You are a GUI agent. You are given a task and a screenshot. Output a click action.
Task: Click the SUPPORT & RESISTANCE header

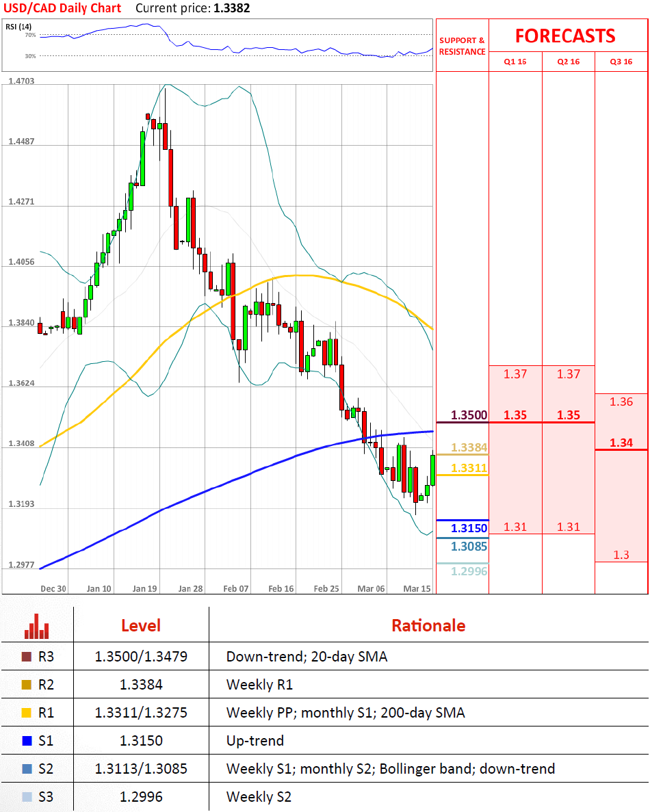point(462,46)
